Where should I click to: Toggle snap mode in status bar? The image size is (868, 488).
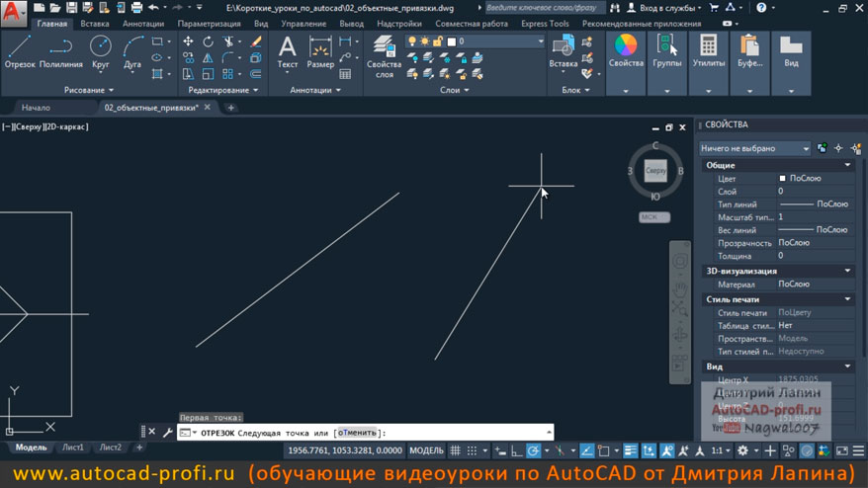click(x=472, y=450)
